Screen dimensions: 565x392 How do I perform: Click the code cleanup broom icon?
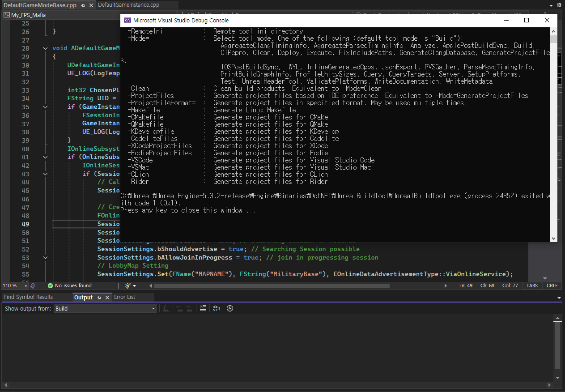point(128,285)
